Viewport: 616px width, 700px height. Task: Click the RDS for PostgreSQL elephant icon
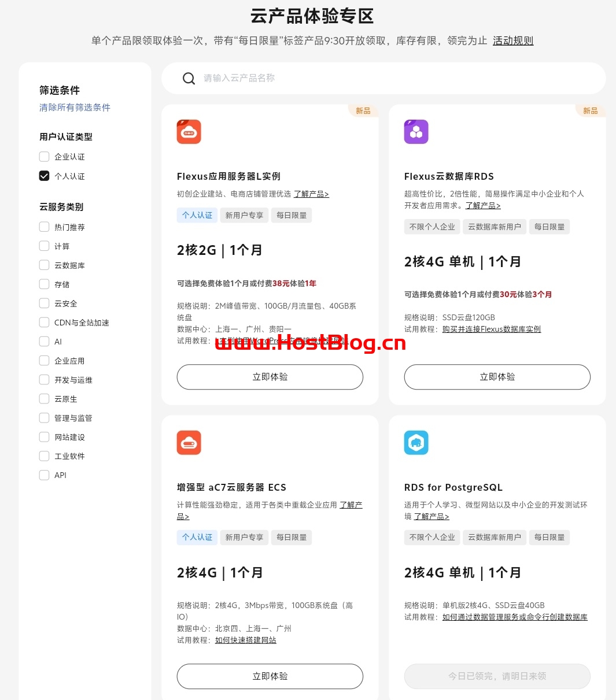click(x=416, y=443)
